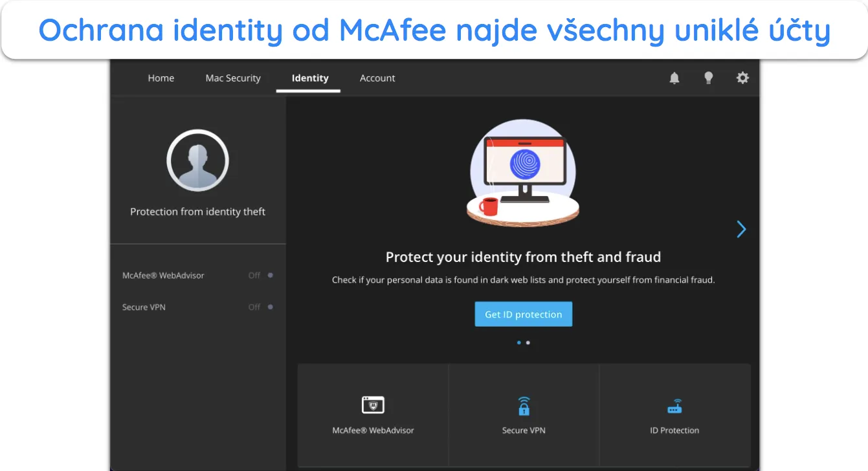The width and height of the screenshot is (868, 471).
Task: Open McAfee WebAdvisor from the sidebar list
Action: pyautogui.click(x=163, y=276)
